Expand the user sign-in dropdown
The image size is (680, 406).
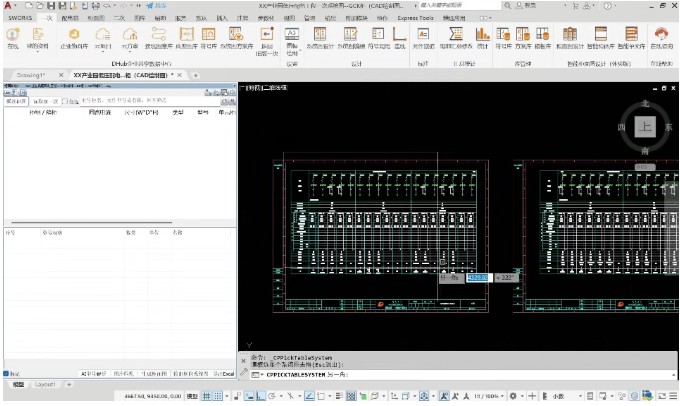565,6
